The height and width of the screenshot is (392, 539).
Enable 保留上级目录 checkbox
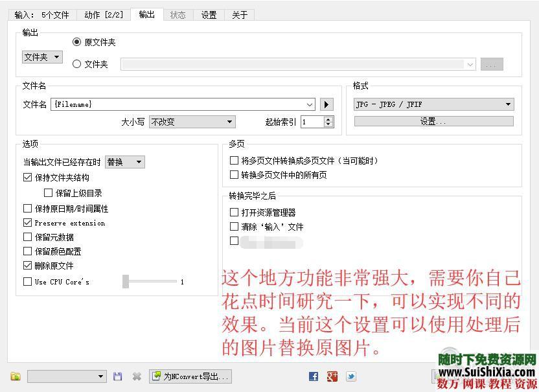click(x=48, y=192)
